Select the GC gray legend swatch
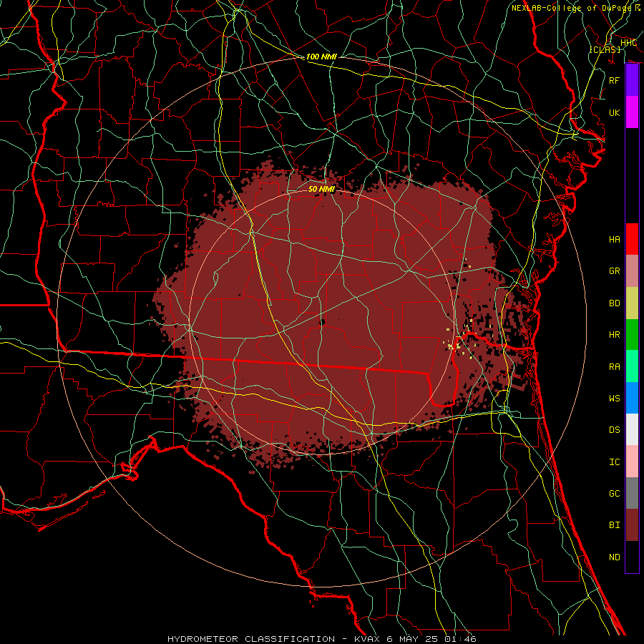644x644 pixels. point(632,493)
